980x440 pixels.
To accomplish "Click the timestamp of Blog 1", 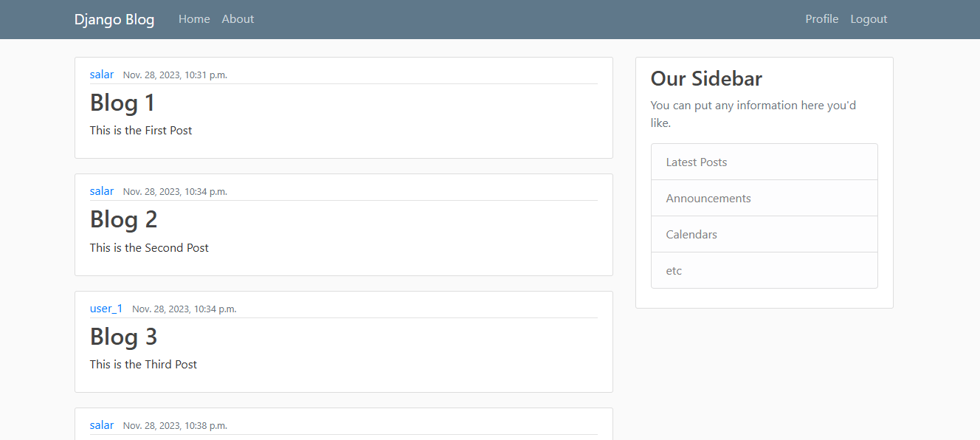I will [175, 75].
